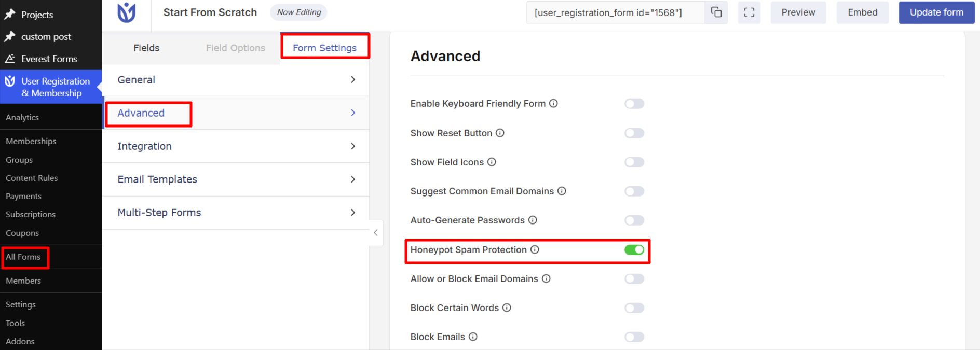Viewport: 980px width, 350px height.
Task: Open info tooltip for Enable Keyboard Friendly Form
Action: (x=553, y=103)
